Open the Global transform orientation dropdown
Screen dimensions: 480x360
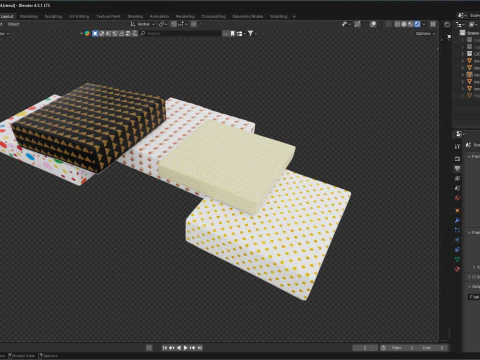143,24
